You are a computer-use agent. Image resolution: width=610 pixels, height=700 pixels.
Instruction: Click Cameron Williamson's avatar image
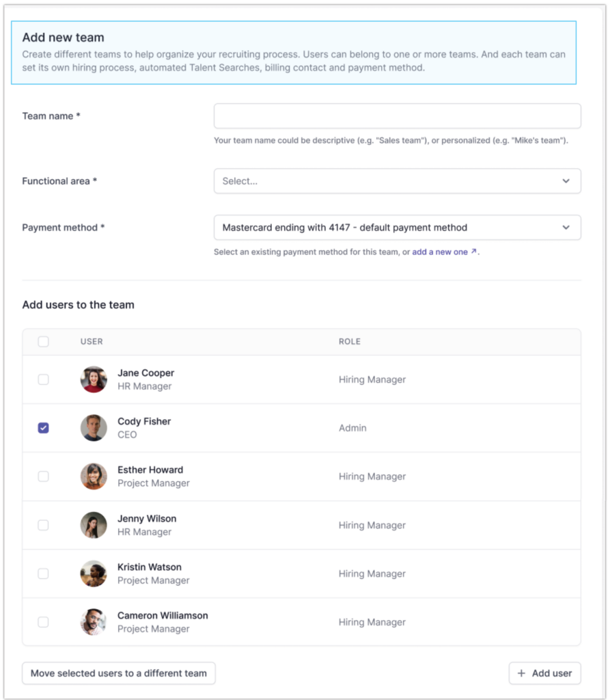[x=94, y=622]
